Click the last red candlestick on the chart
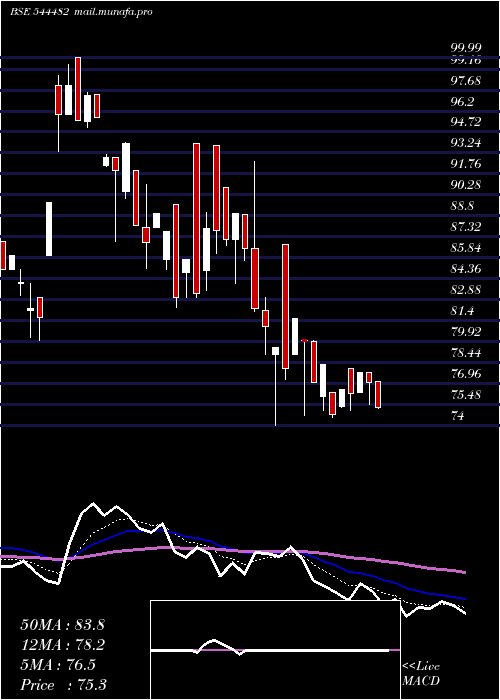500x700 pixels. [x=378, y=395]
